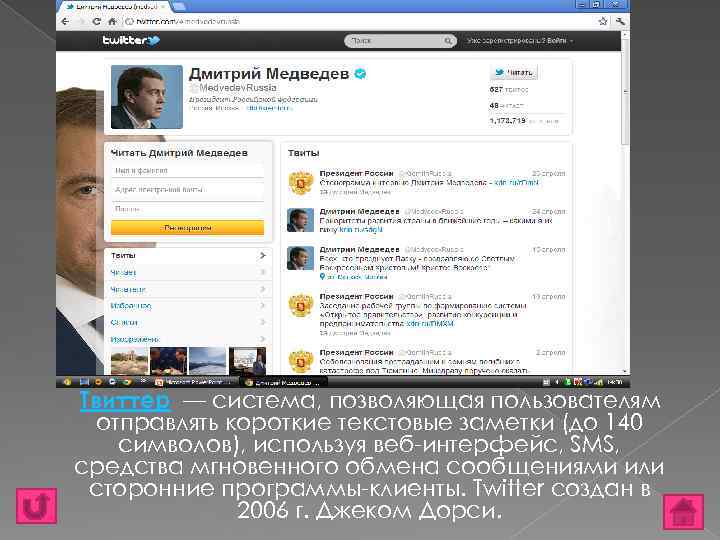Click into the password field
The image size is (720, 540).
click(x=188, y=209)
